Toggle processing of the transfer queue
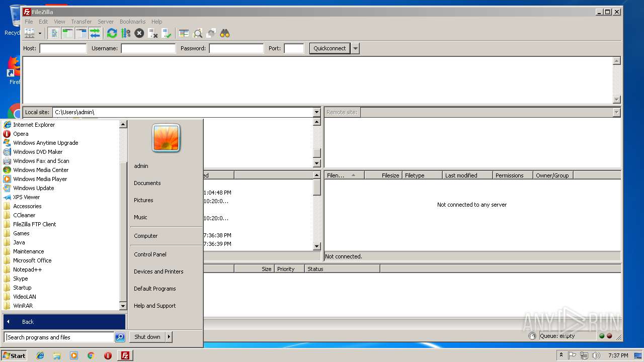 (126, 33)
